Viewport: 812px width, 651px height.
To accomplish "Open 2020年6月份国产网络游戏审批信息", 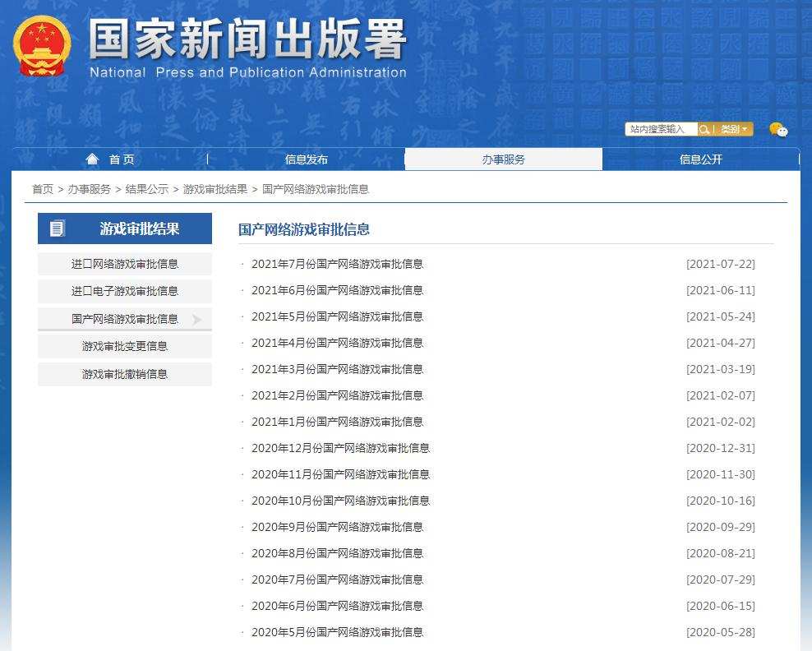I will coord(337,606).
